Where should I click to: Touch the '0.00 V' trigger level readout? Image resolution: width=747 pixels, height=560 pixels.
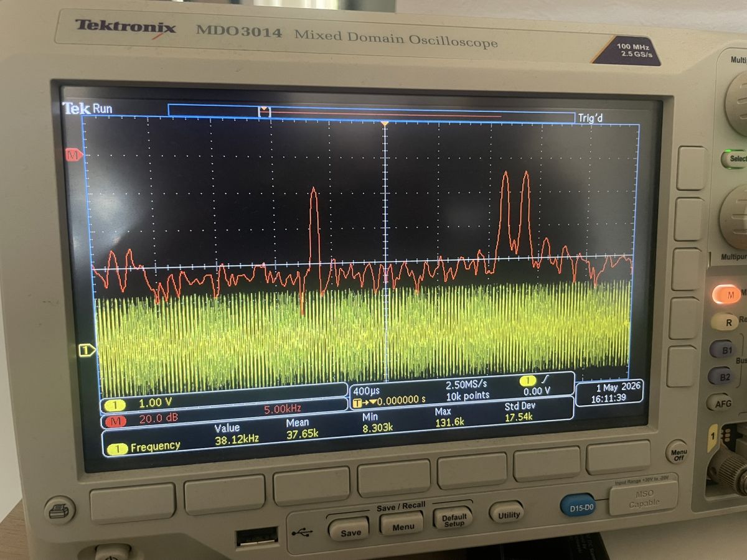[x=537, y=391]
